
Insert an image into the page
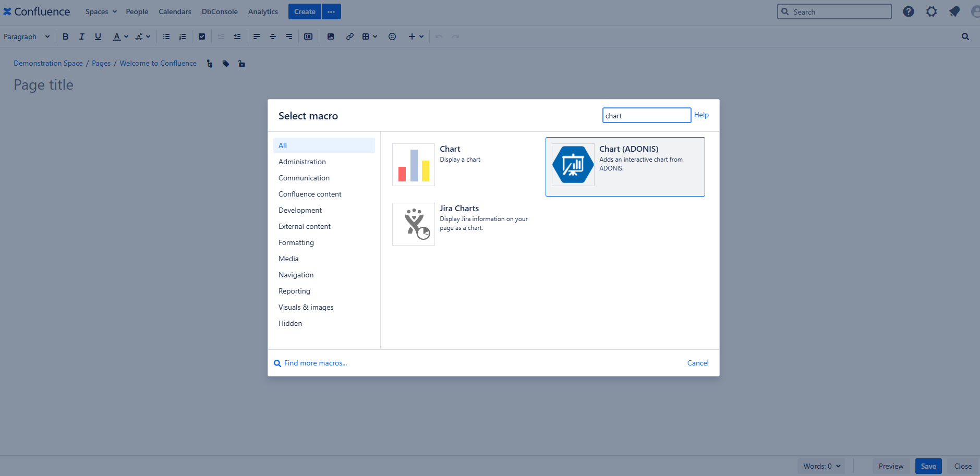[x=330, y=36]
